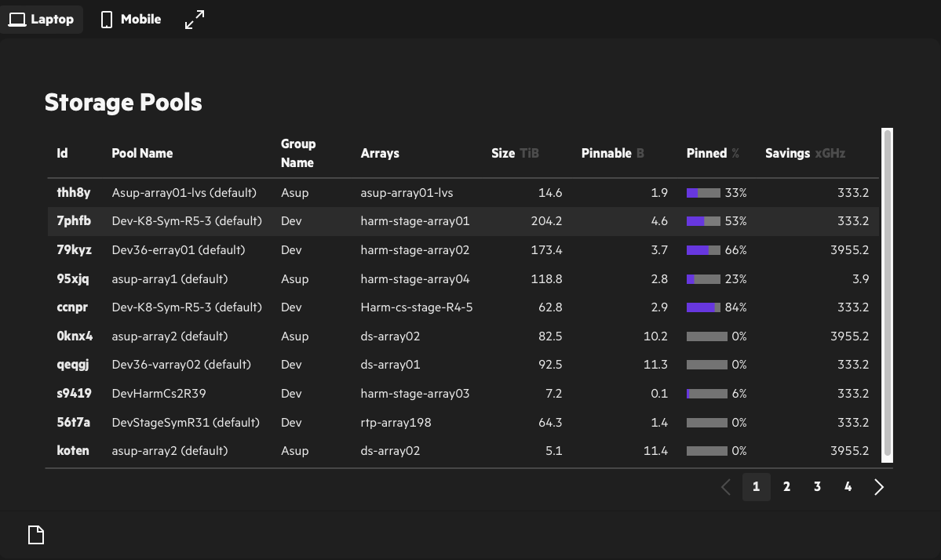The height and width of the screenshot is (560, 941).
Task: Go to the previous page arrow
Action: [725, 487]
